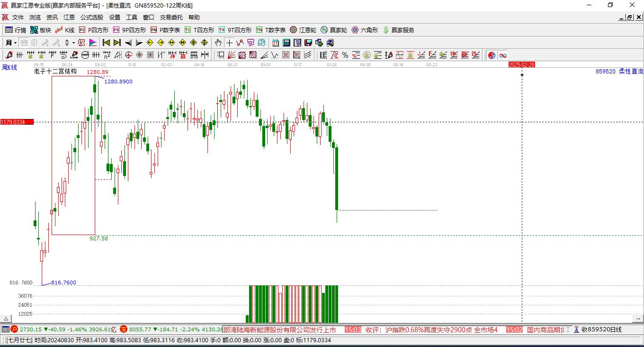This screenshot has height=347, width=644.
Task: Click the yellow diamond left-arrow icon
Action: pyautogui.click(x=150, y=43)
